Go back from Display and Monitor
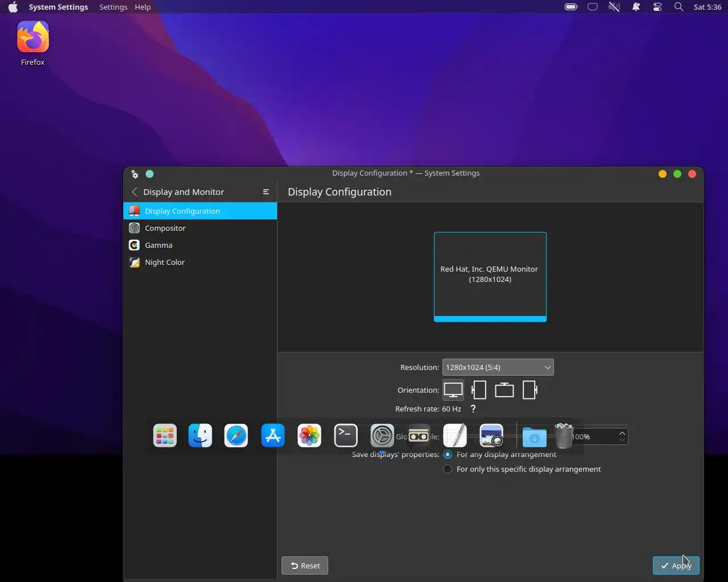 (x=135, y=192)
